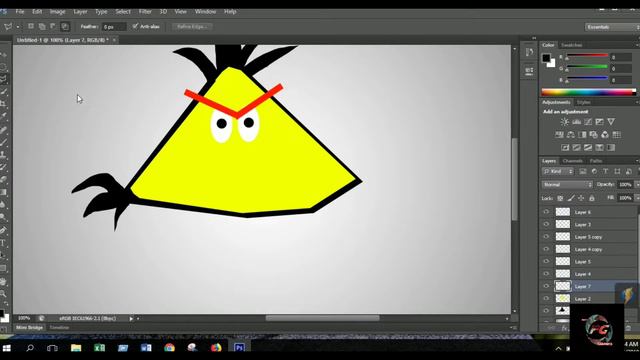
Task: Click the foreground color swatch in Color panel
Action: tap(546, 58)
